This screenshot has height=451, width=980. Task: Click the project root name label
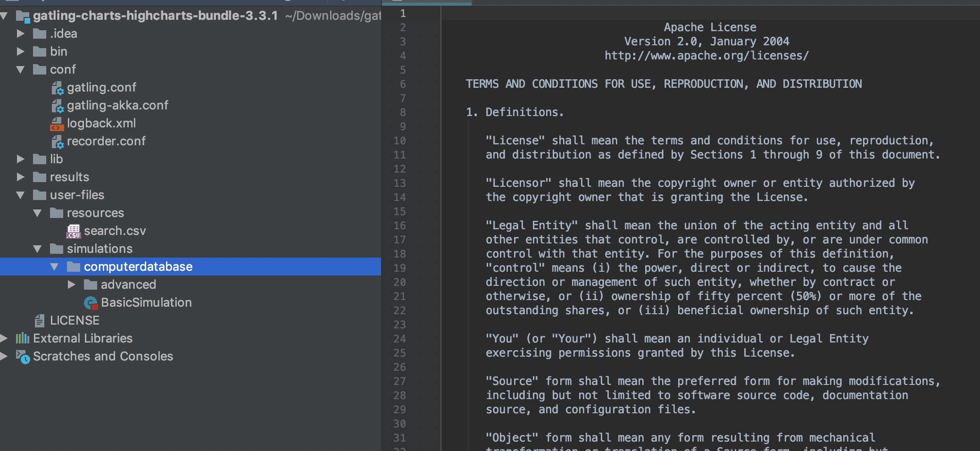tap(155, 16)
